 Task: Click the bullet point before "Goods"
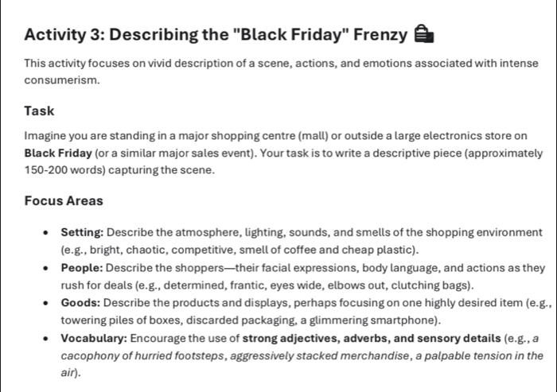tap(46, 305)
